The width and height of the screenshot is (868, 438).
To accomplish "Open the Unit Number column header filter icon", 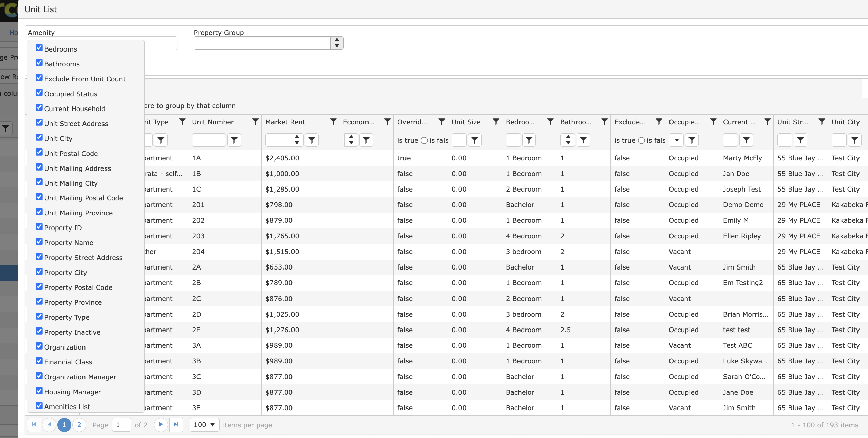I will click(255, 122).
